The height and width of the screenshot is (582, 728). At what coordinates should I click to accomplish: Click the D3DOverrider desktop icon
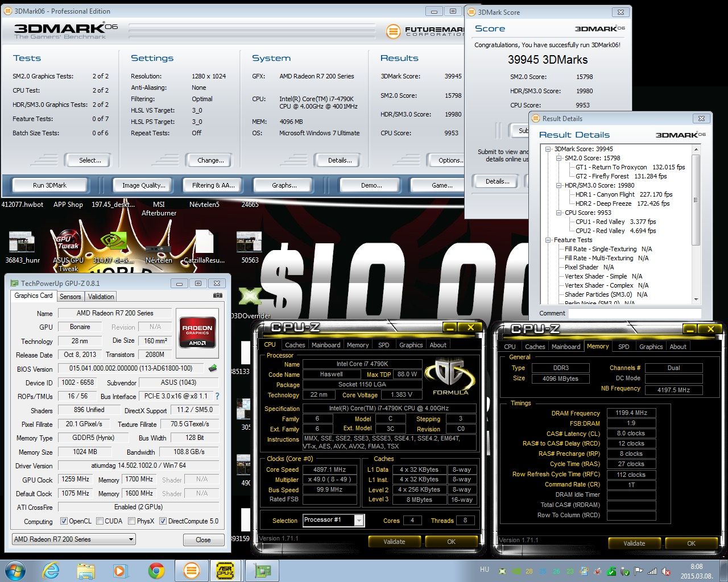coord(250,304)
